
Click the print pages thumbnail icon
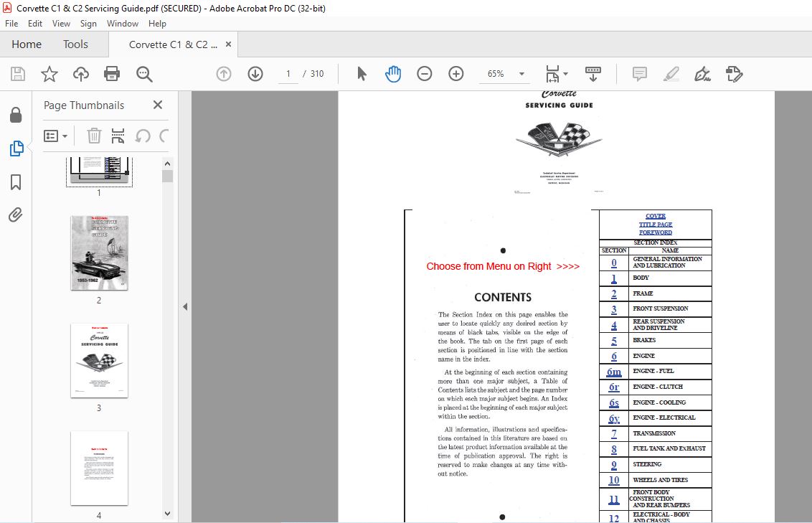pos(118,136)
